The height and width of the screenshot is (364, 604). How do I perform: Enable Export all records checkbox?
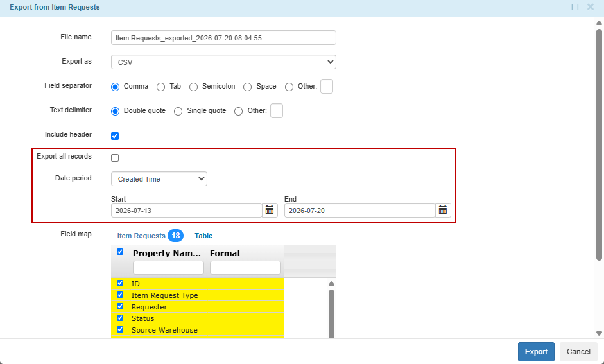115,158
